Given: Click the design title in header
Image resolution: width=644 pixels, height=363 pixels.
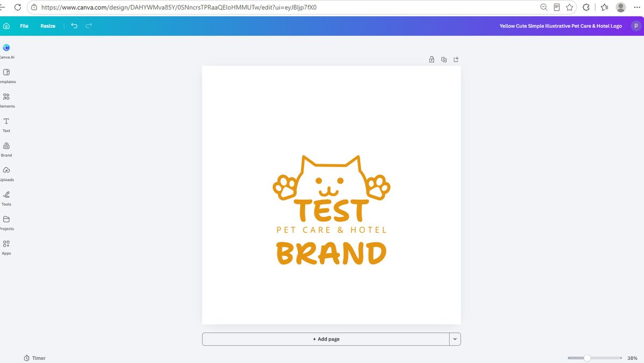Looking at the screenshot, I should coord(561,26).
